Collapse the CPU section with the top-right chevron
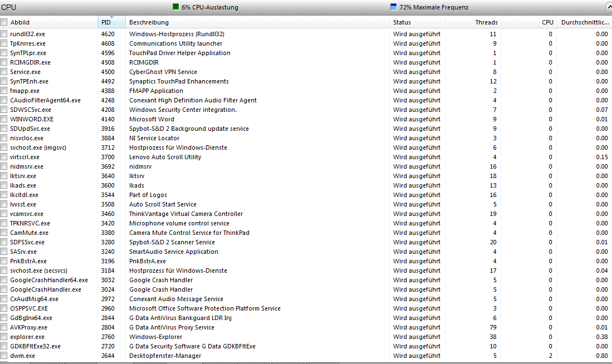The height and width of the screenshot is (364, 612). (x=608, y=7)
